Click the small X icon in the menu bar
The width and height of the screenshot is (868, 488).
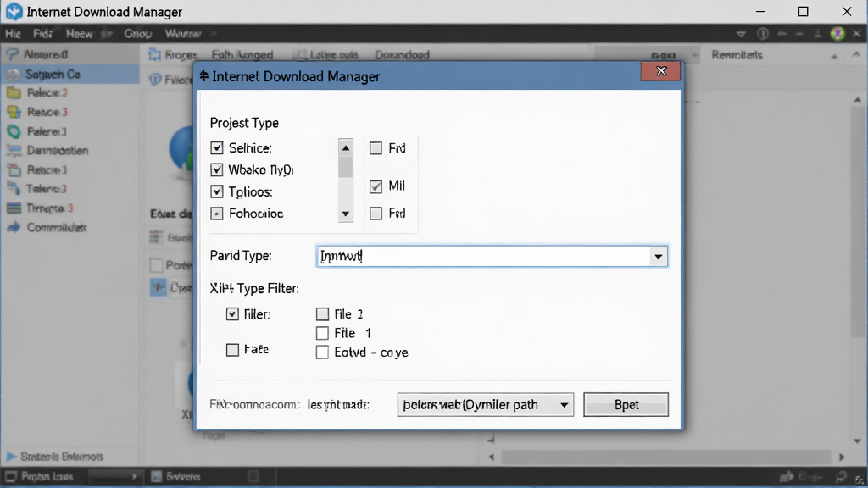pos(857,34)
